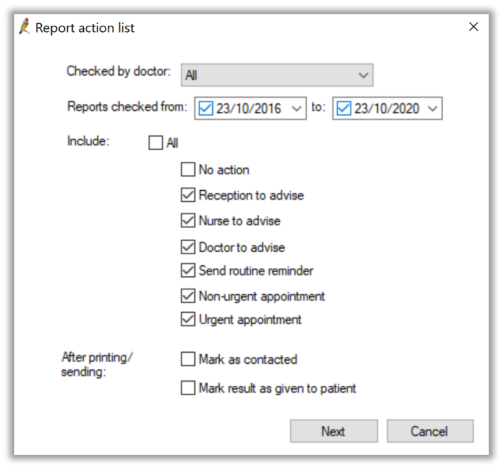Tick the Include All checkbox
The image size is (503, 469).
coord(156,143)
